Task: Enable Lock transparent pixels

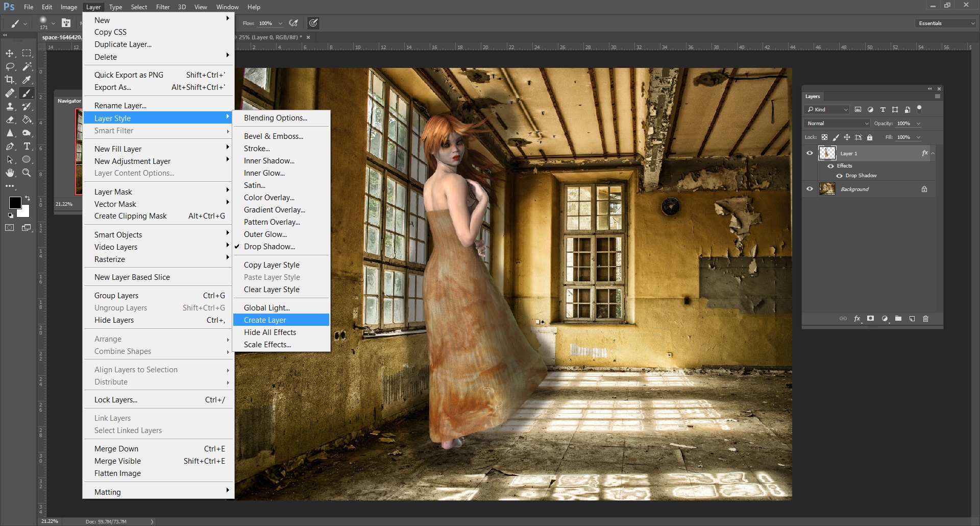Action: [x=825, y=137]
